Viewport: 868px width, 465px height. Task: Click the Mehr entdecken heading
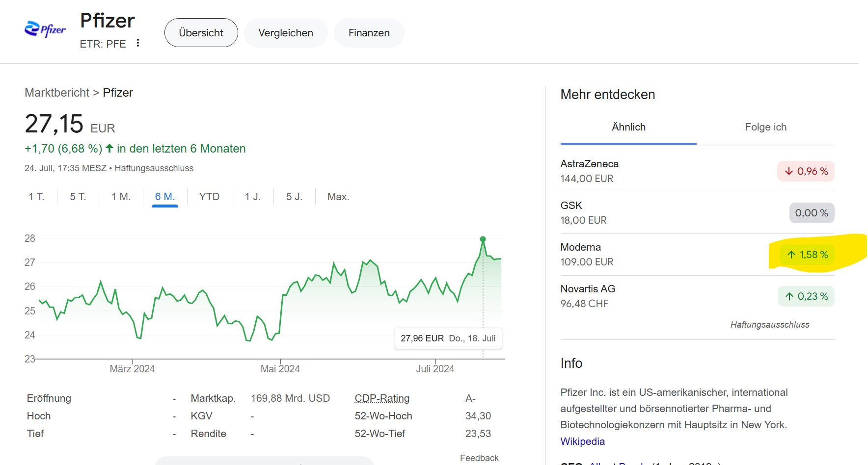tap(608, 95)
